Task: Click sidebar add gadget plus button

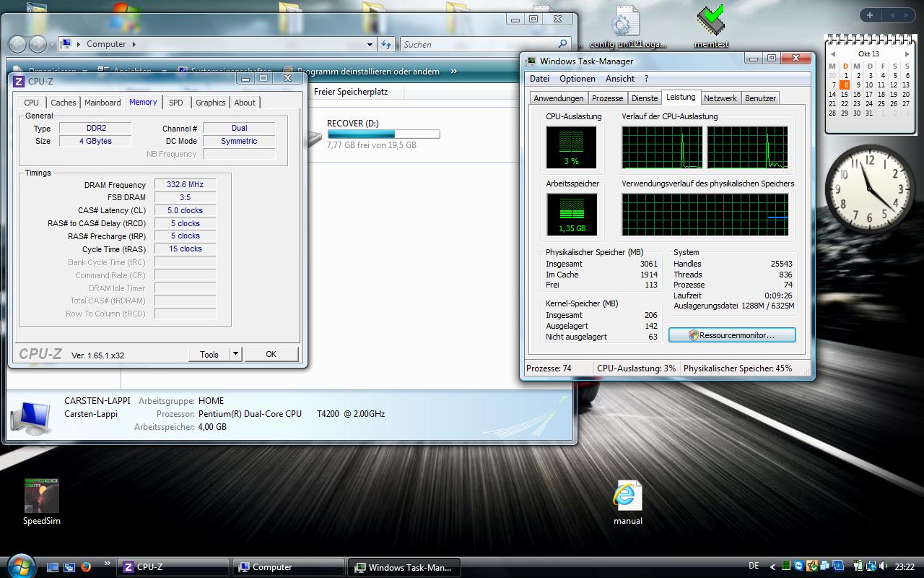Action: coord(870,15)
